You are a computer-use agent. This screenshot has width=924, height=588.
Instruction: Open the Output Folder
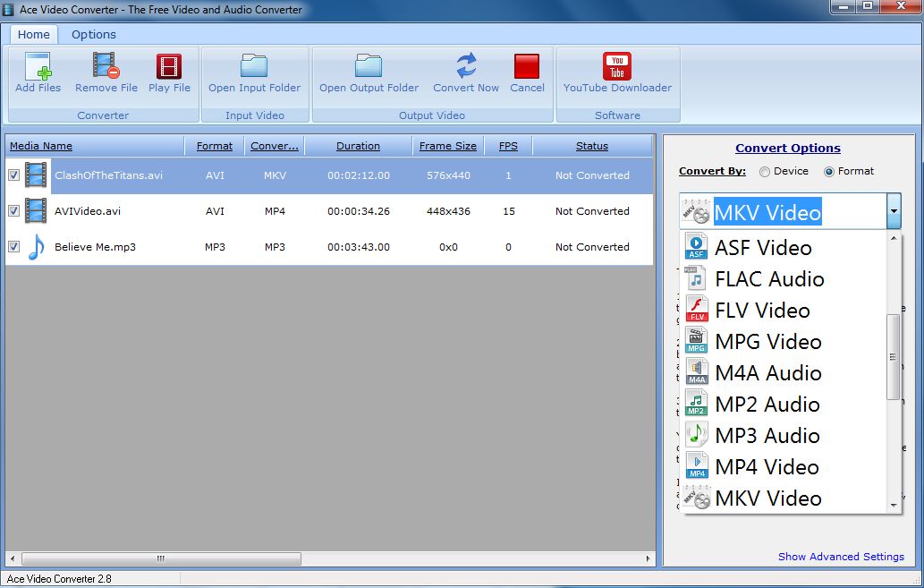(369, 67)
